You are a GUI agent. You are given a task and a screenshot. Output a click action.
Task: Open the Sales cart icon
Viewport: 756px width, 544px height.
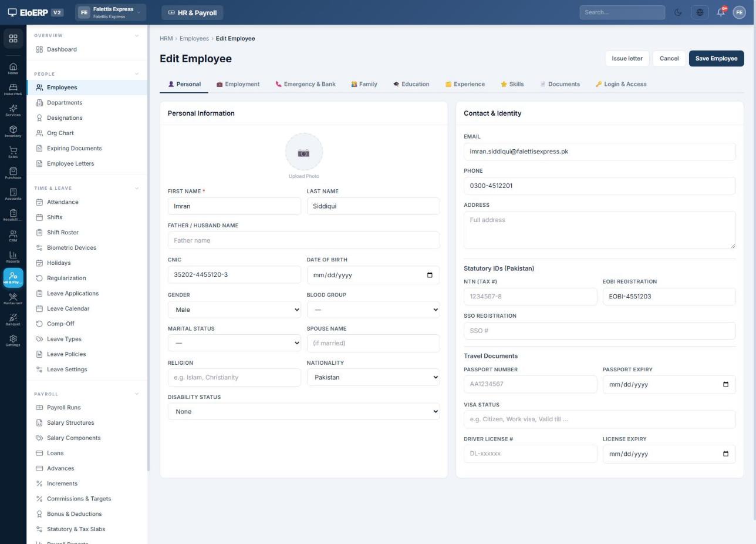(13, 153)
